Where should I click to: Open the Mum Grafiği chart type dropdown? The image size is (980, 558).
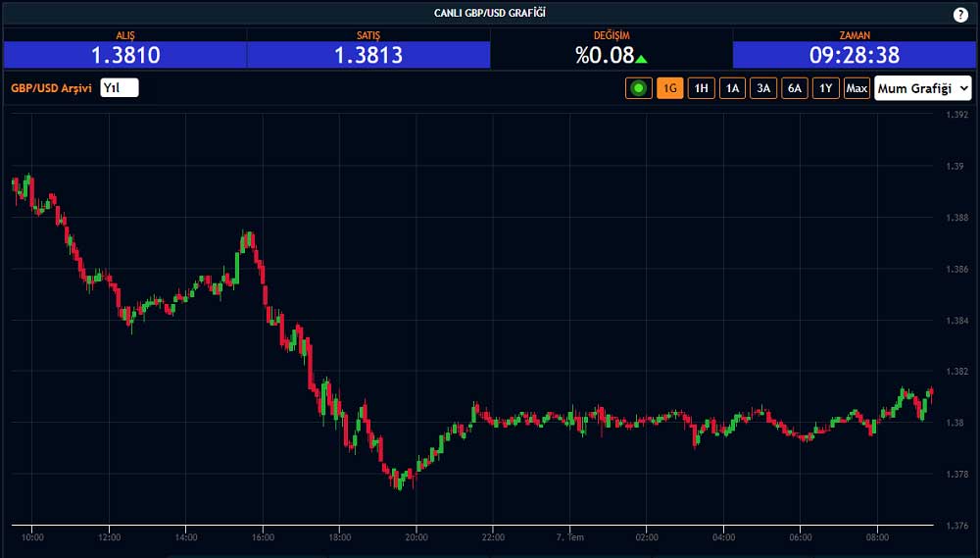(x=923, y=88)
